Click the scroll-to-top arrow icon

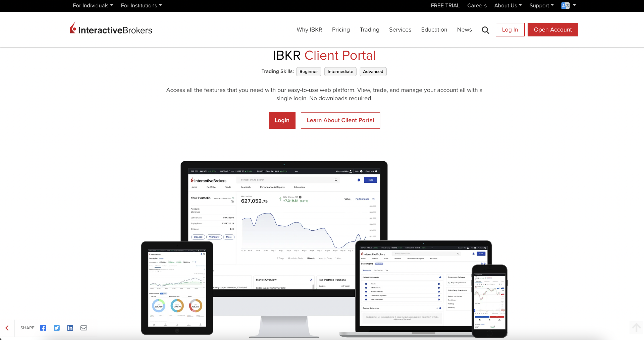pos(636,328)
